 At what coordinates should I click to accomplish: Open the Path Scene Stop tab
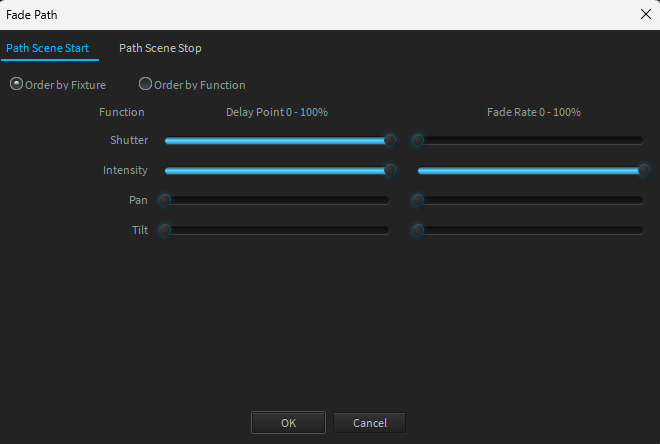click(x=160, y=48)
